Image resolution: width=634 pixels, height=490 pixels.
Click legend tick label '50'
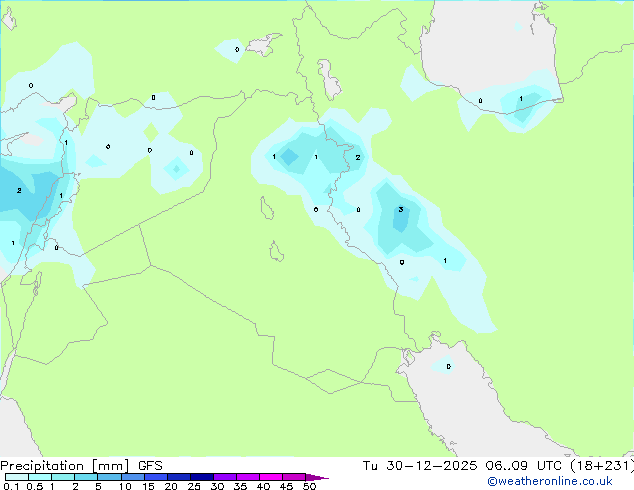tap(309, 486)
